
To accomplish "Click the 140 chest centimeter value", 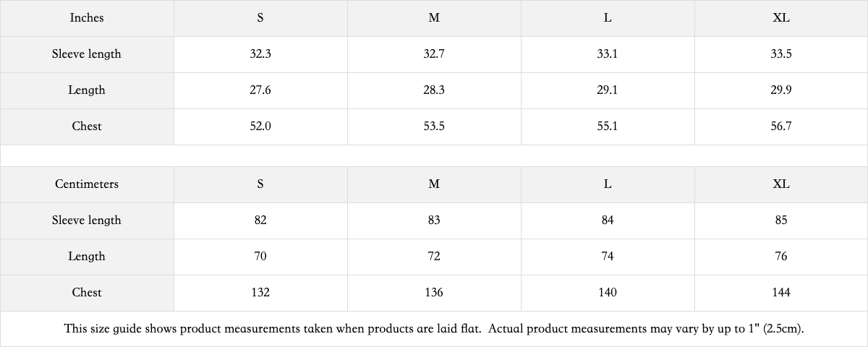I will [608, 293].
